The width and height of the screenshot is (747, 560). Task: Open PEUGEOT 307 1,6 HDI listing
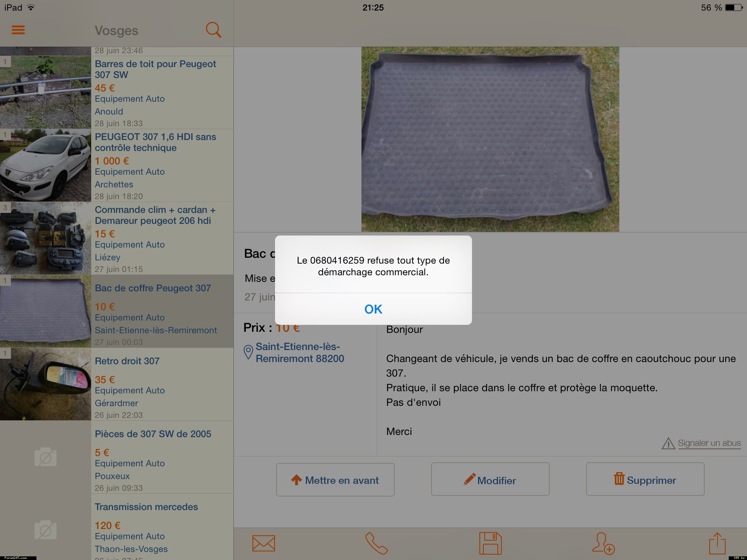tap(155, 142)
